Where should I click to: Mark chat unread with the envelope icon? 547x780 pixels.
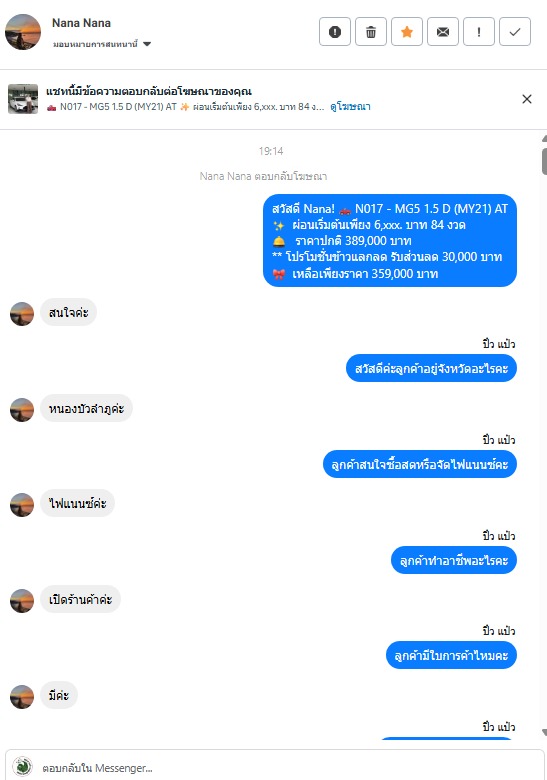click(443, 32)
